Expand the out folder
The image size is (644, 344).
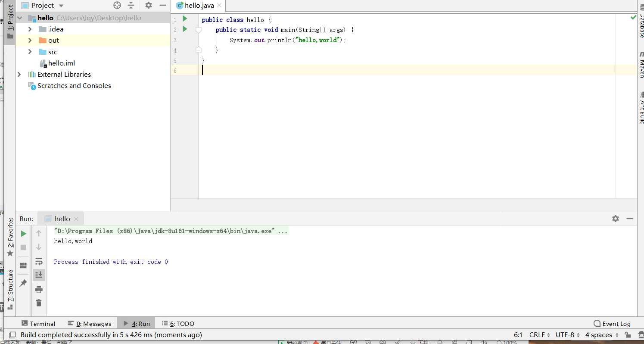(x=30, y=41)
